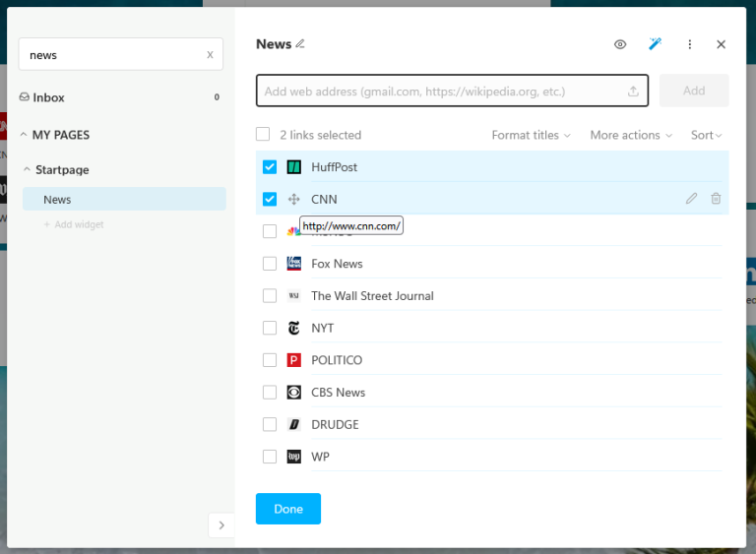Click the WP link title
This screenshot has width=756, height=554.
pos(320,457)
